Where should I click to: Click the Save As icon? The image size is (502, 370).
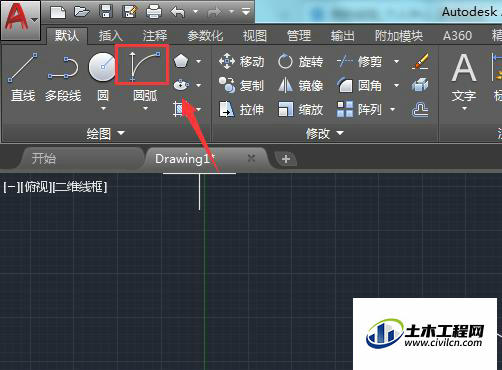pyautogui.click(x=130, y=12)
